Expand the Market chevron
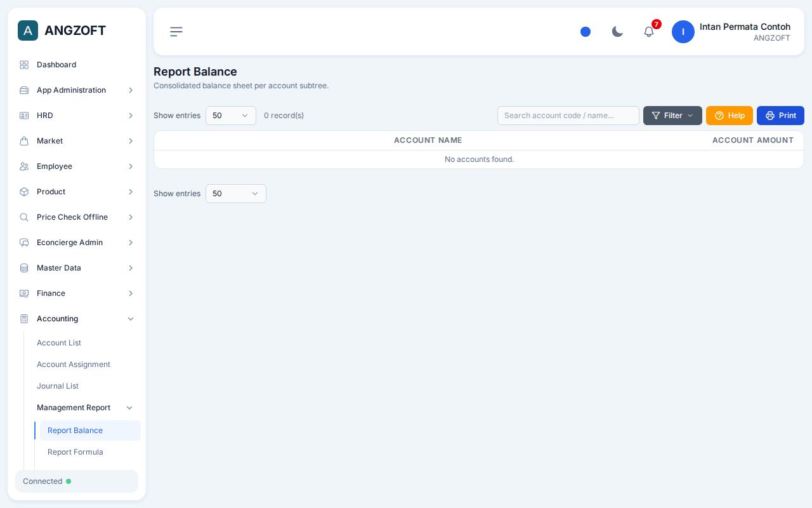The width and height of the screenshot is (812, 508). coord(131,141)
